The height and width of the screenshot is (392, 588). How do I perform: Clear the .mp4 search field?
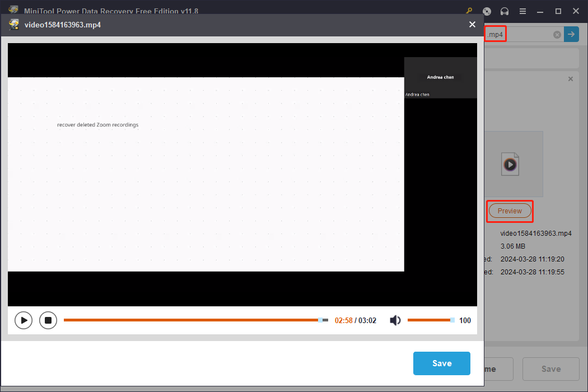[557, 35]
